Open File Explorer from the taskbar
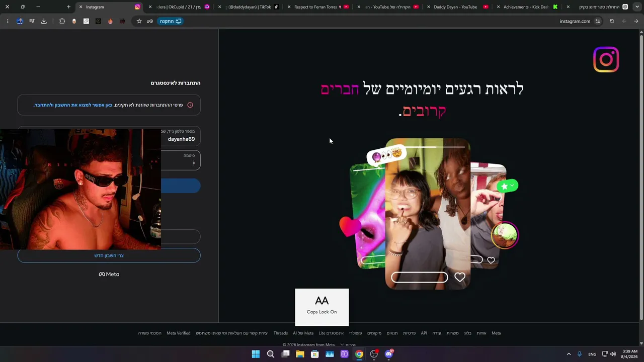Screen dimensions: 644x362 tap(300, 354)
